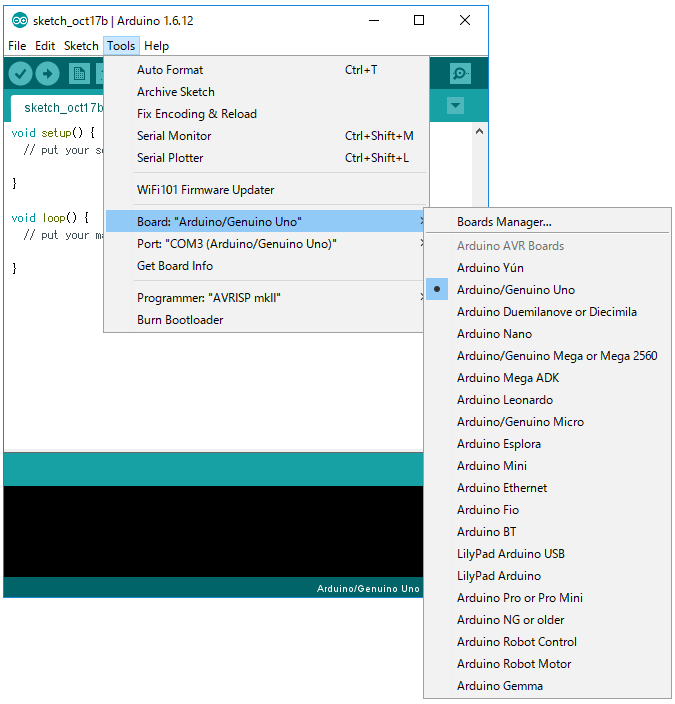This screenshot has height=704, width=675.
Task: Select Arduino Pro or Pro Mini board
Action: pyautogui.click(x=547, y=598)
